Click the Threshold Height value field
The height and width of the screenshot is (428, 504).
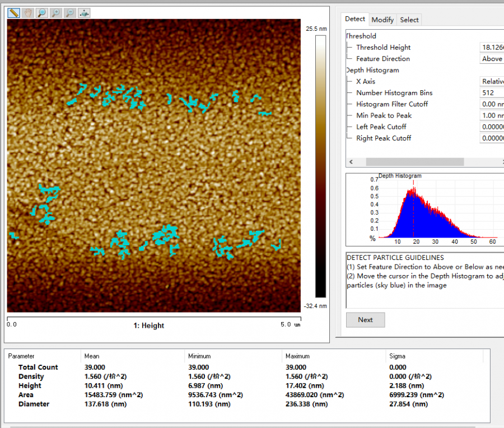click(492, 48)
